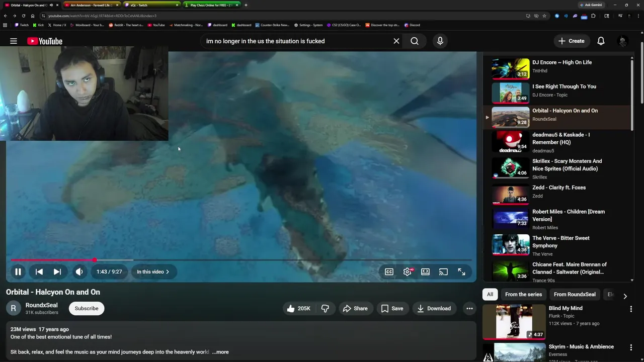This screenshot has height=362, width=644.
Task: Select the All filter chip
Action: tap(490, 294)
